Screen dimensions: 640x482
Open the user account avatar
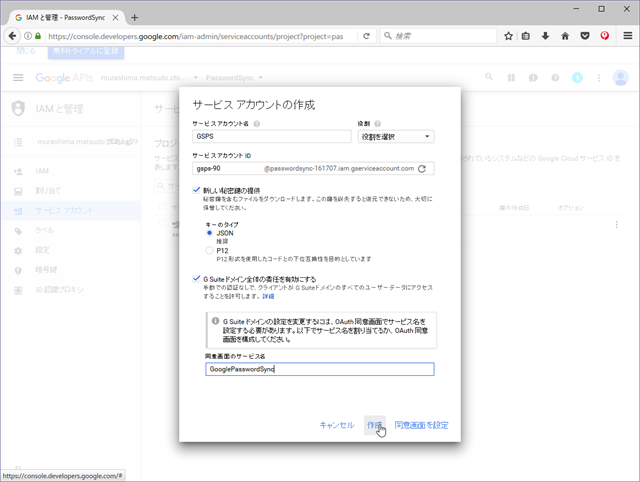[620, 78]
